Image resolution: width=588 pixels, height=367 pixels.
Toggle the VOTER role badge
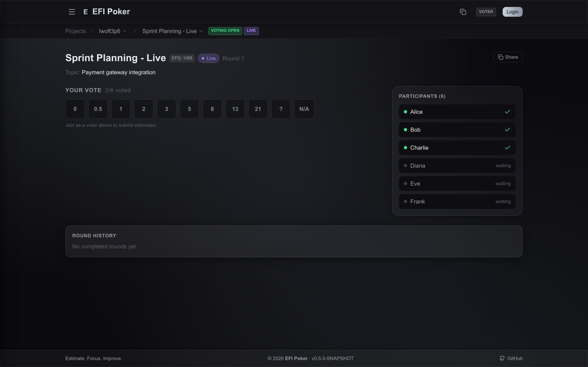(x=486, y=12)
